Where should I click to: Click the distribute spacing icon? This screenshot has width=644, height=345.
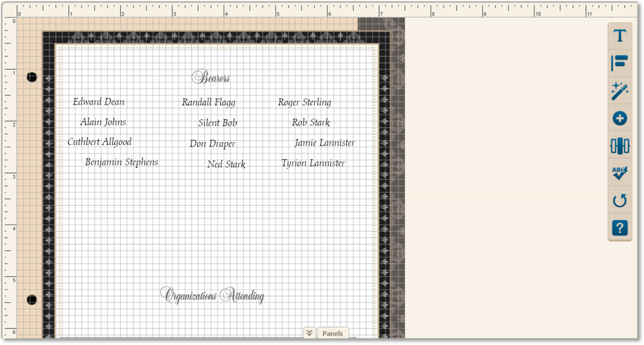[x=620, y=146]
